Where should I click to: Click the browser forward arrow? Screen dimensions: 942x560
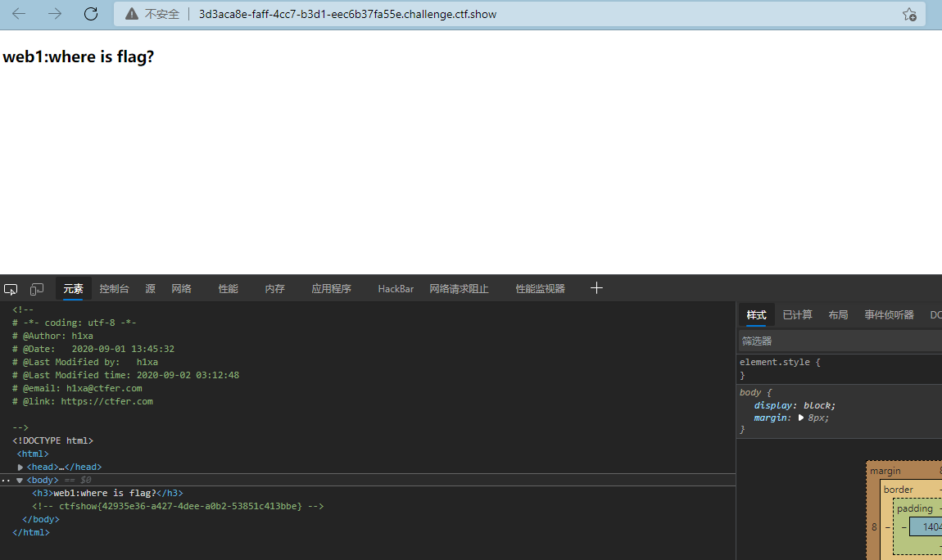tap(55, 14)
